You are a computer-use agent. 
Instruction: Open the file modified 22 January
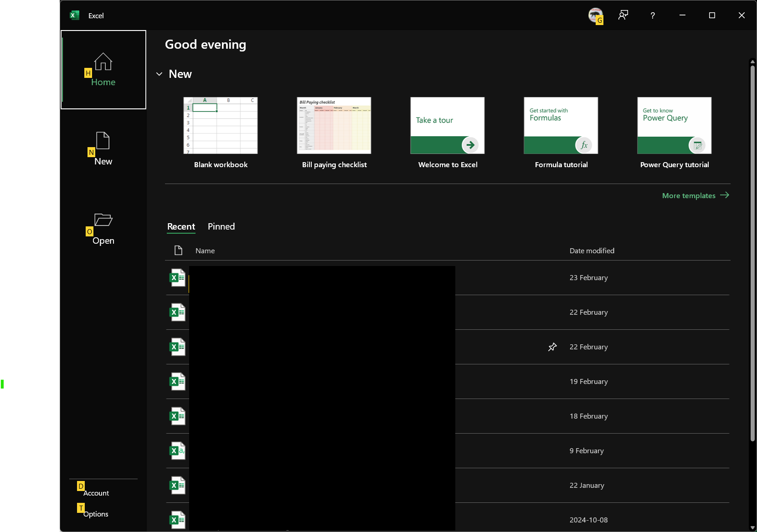pos(448,486)
